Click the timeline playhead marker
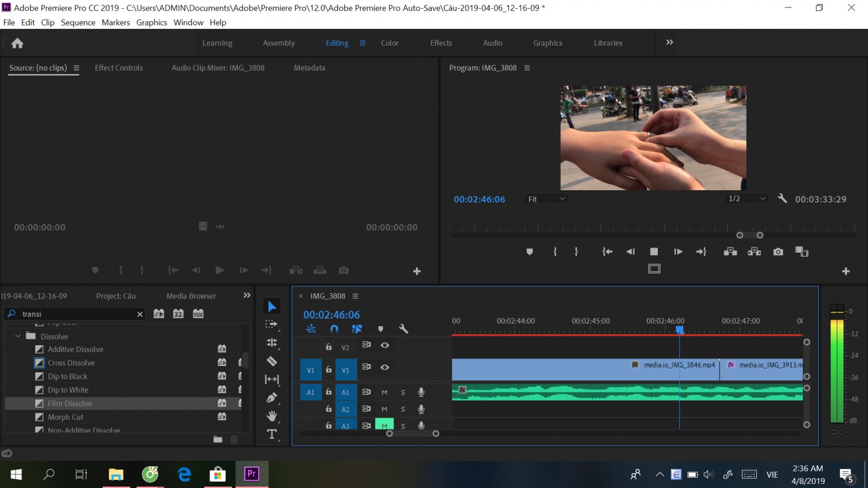Viewport: 868px width, 488px height. [x=680, y=330]
